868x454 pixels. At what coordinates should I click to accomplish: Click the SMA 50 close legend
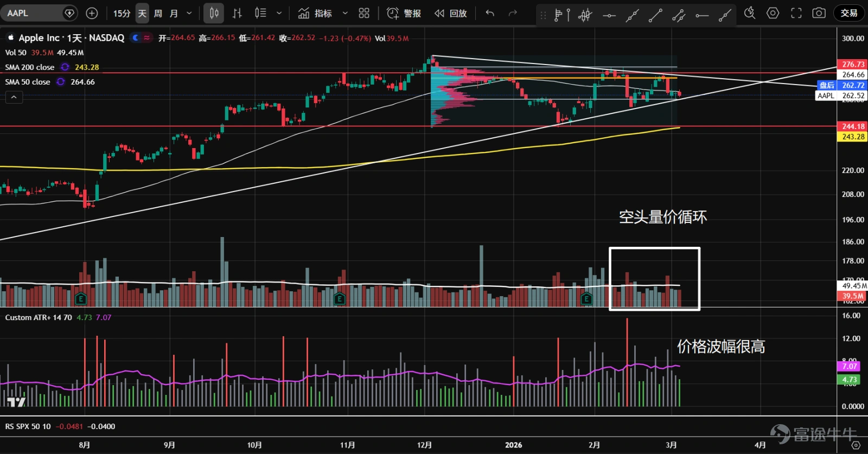pyautogui.click(x=28, y=82)
